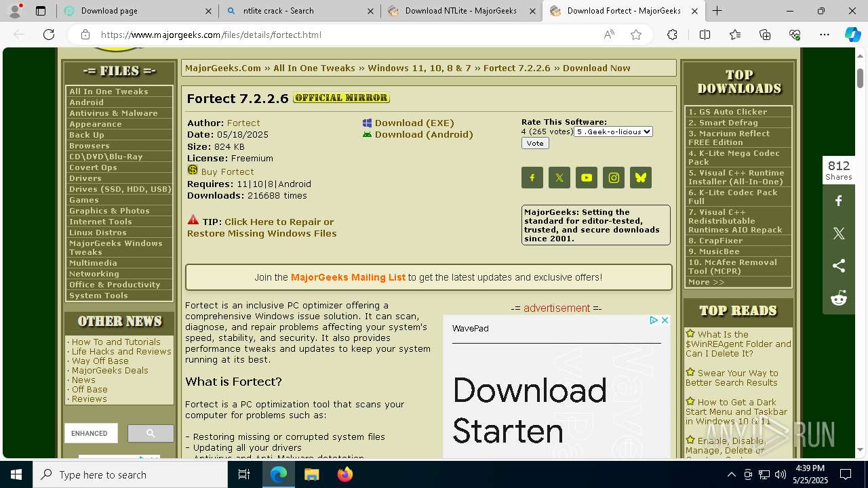
Task: Open a new browser tab
Action: click(x=717, y=11)
